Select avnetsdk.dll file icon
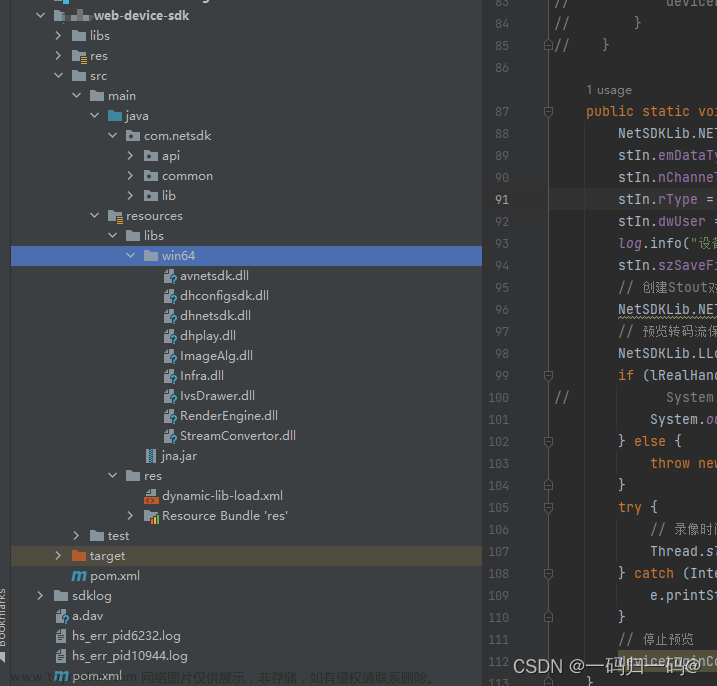 pos(170,276)
